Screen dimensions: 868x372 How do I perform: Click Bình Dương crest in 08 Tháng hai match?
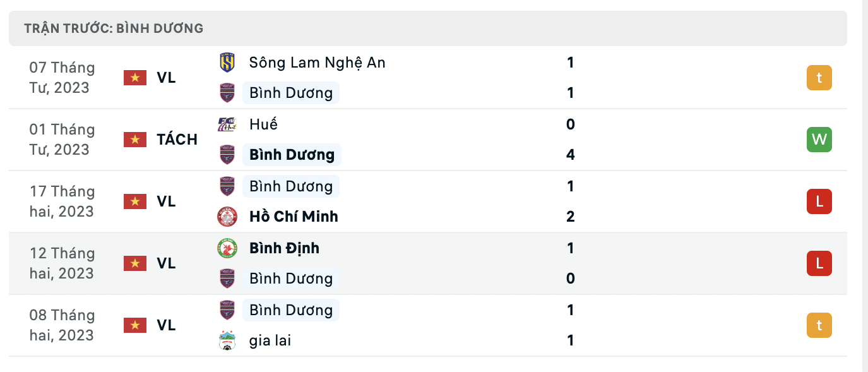pyautogui.click(x=227, y=309)
